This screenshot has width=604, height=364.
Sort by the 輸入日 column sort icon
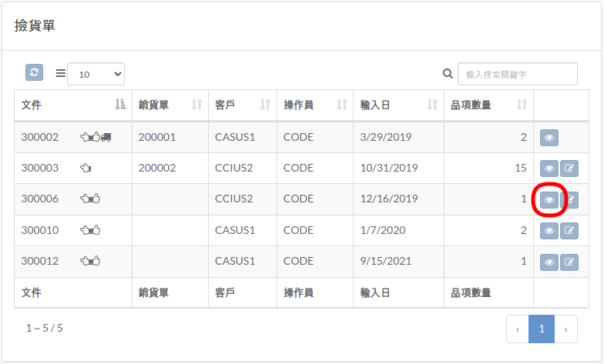coord(432,105)
